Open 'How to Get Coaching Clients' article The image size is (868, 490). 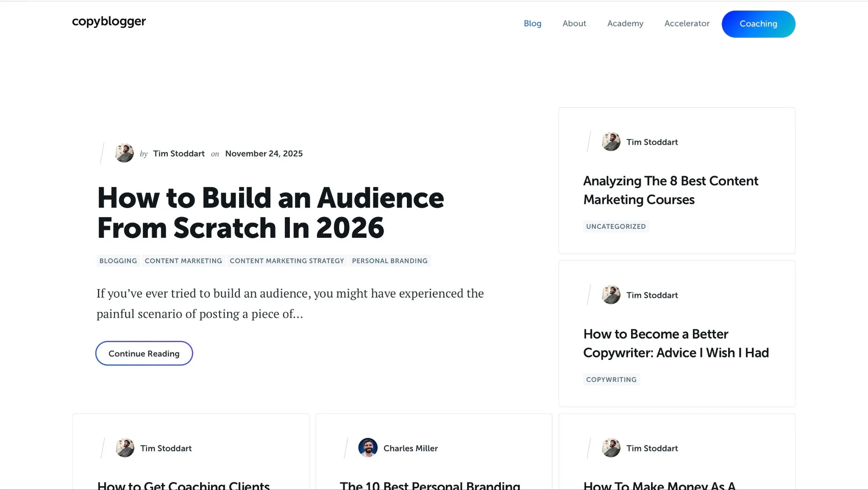coord(184,485)
